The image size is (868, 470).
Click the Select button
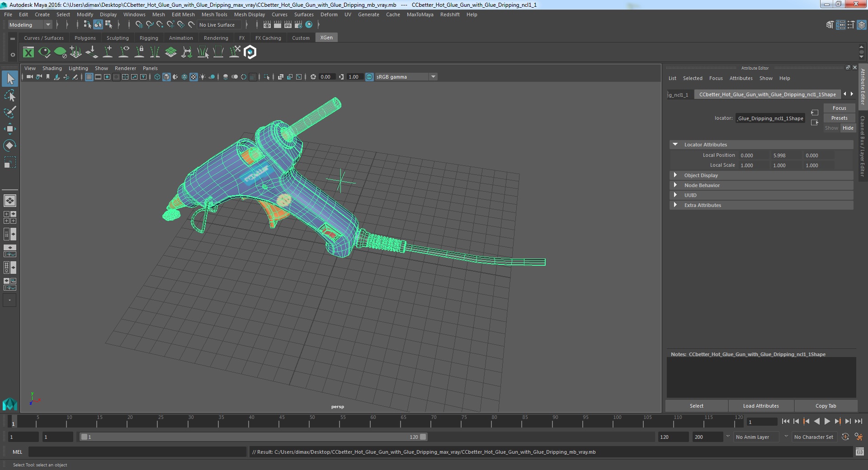click(x=696, y=406)
